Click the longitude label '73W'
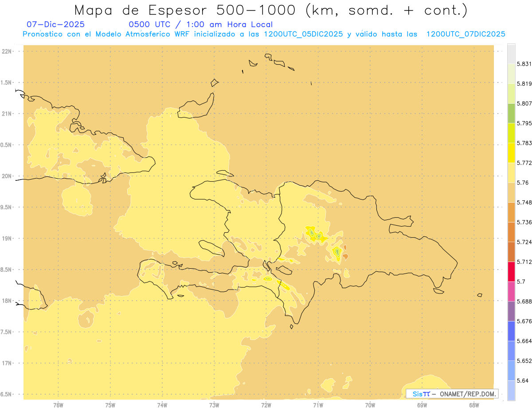 214,405
